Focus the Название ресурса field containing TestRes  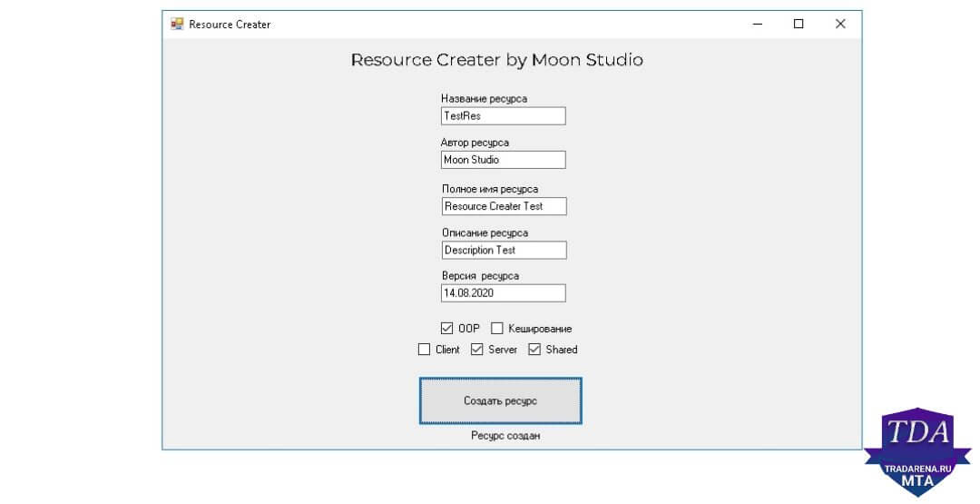503,115
